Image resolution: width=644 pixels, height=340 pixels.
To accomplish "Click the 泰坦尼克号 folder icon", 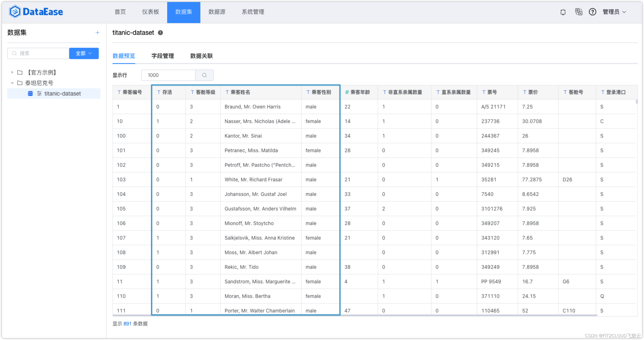I will [x=20, y=83].
